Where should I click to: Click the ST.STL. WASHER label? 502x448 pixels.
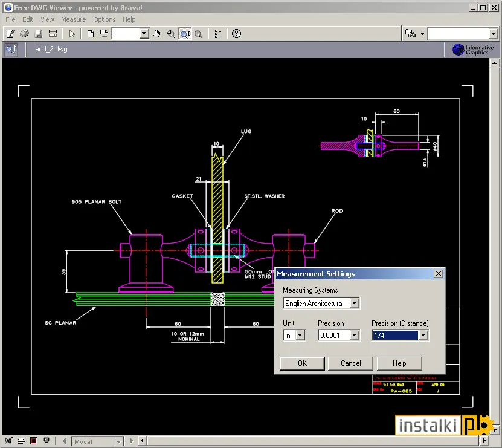pos(265,196)
